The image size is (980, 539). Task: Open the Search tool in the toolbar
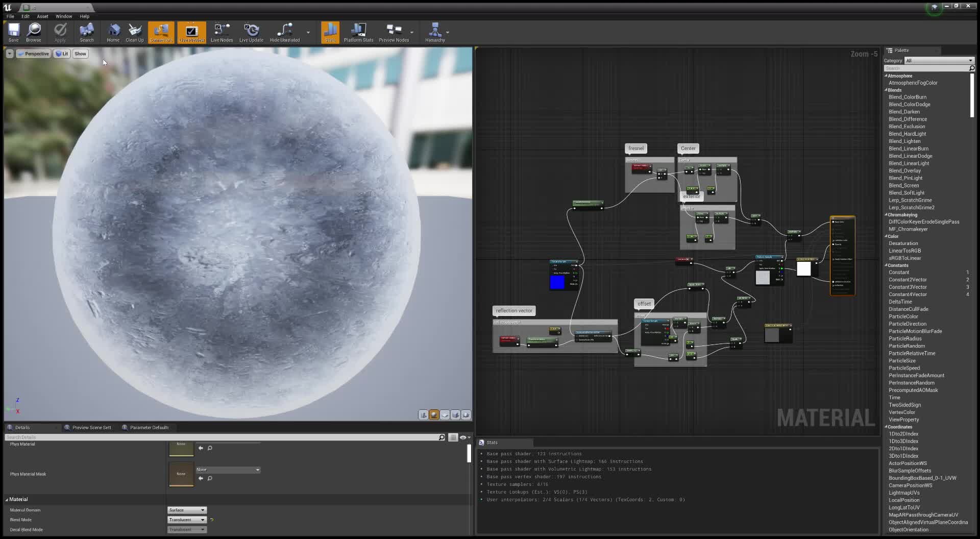(x=87, y=32)
